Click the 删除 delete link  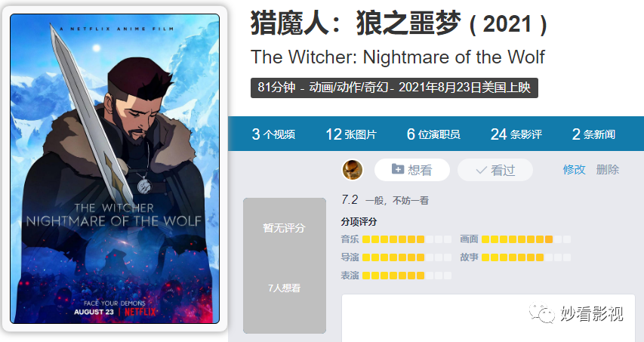click(608, 170)
